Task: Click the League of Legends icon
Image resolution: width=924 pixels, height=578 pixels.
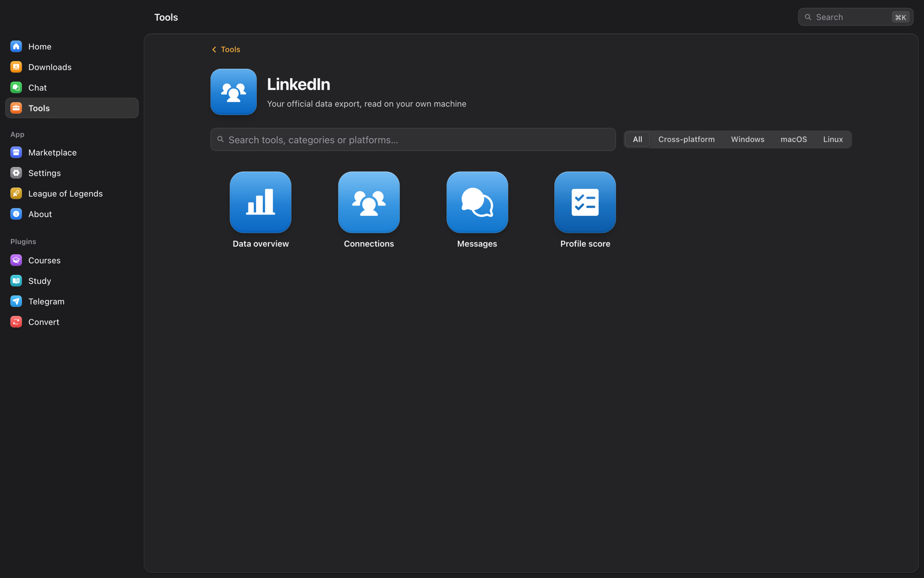Action: [x=16, y=193]
